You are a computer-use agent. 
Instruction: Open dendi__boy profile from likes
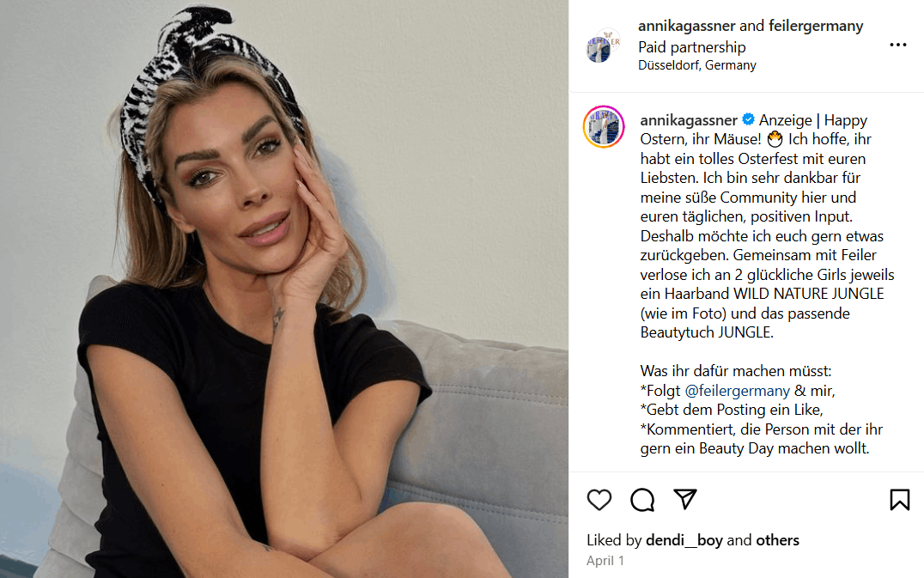pyautogui.click(x=684, y=540)
